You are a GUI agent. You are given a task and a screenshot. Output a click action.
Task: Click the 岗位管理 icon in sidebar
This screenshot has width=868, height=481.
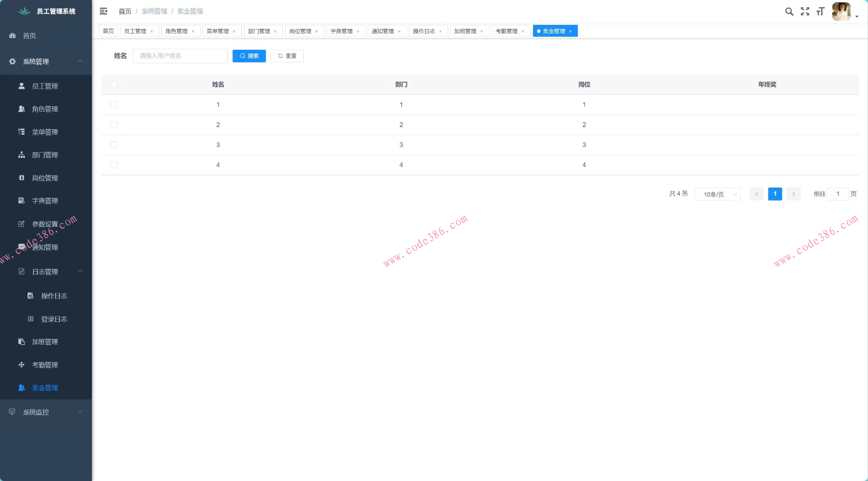point(21,178)
